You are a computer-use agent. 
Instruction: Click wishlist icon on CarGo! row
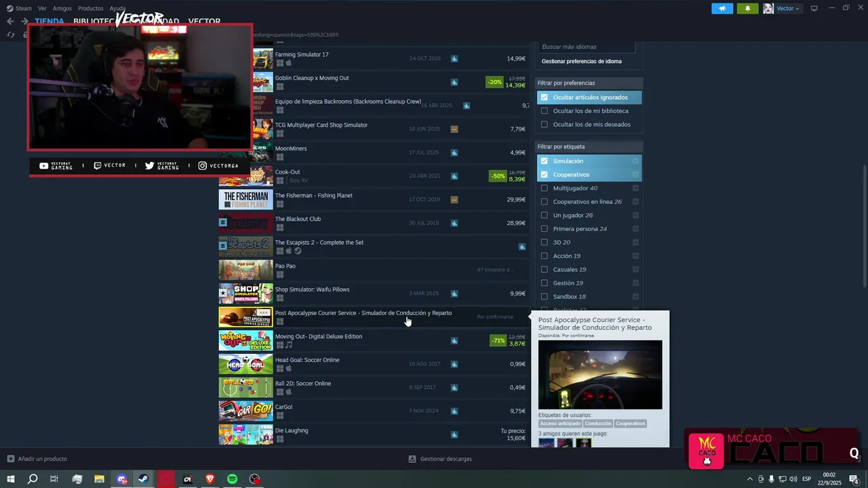point(454,411)
